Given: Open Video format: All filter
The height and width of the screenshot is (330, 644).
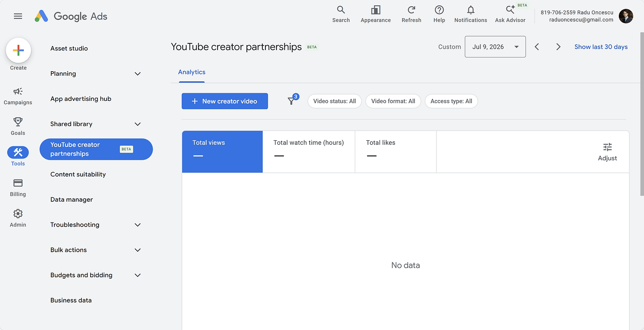Looking at the screenshot, I should [393, 101].
